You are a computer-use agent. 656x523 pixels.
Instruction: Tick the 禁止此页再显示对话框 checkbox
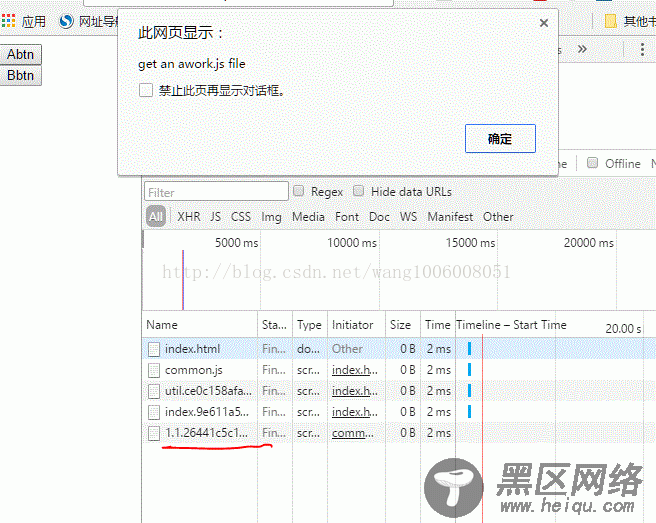click(x=146, y=90)
